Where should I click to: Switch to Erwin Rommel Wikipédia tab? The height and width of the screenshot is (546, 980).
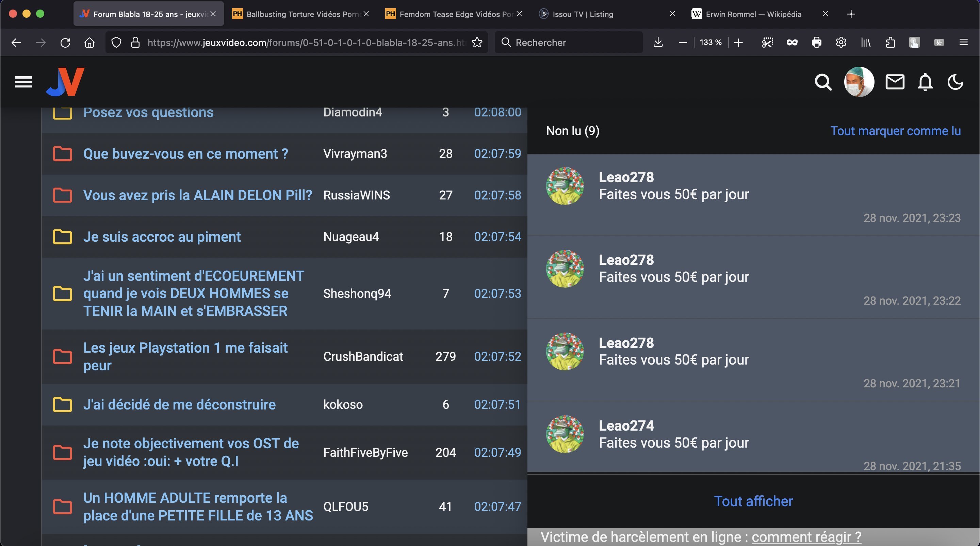click(753, 14)
